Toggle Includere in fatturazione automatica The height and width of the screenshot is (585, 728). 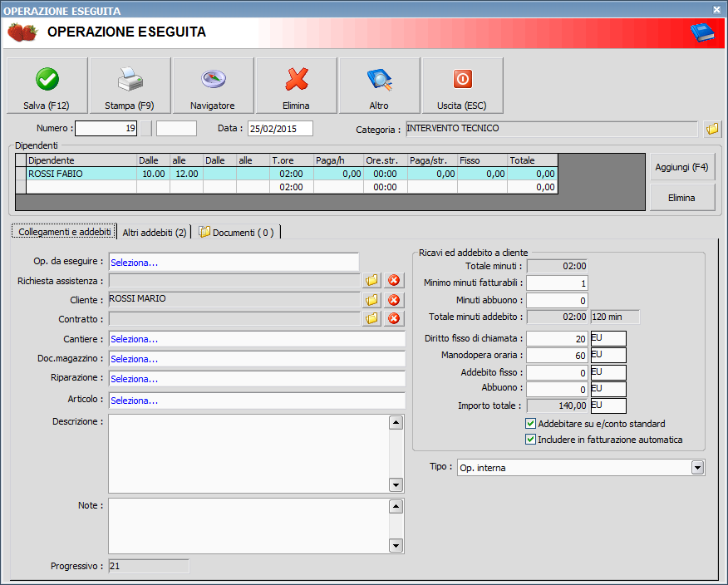[x=530, y=440]
